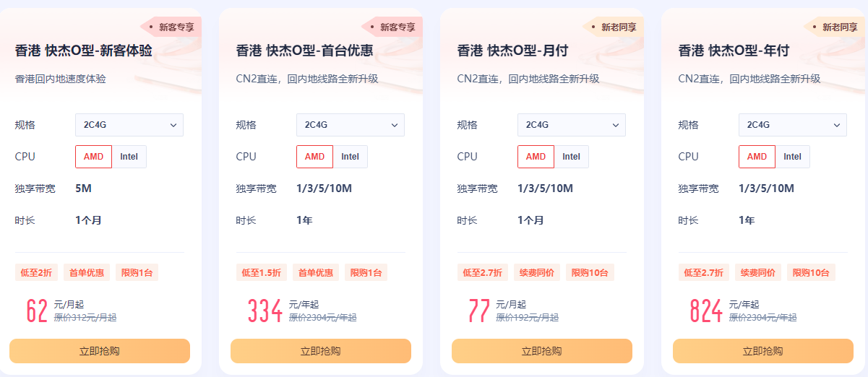Click 立即抢购 for the 62元/月 plan
Image resolution: width=868 pixels, height=377 pixels.
pos(100,351)
